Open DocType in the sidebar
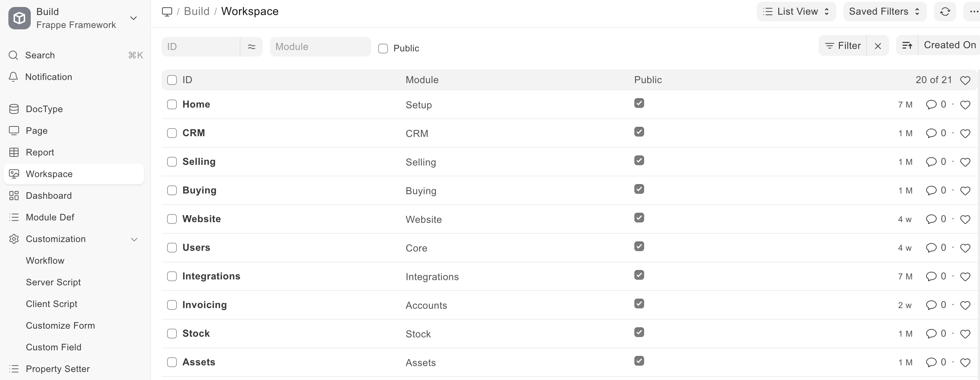This screenshot has height=380, width=980. tap(44, 109)
